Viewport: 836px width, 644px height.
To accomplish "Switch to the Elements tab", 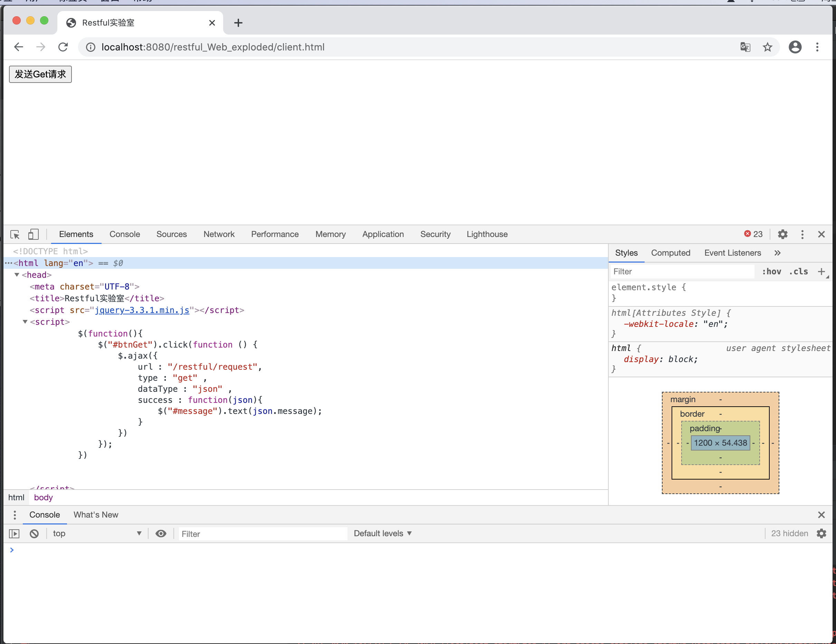I will click(76, 234).
